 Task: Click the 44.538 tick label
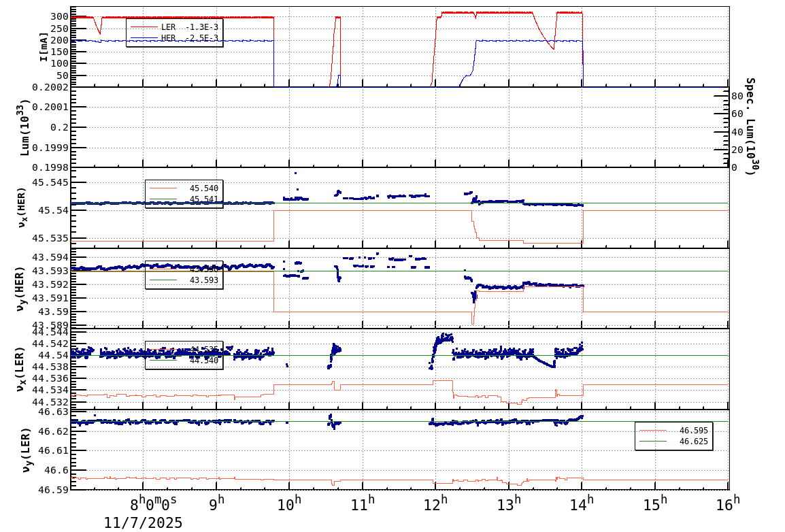[x=50, y=367]
